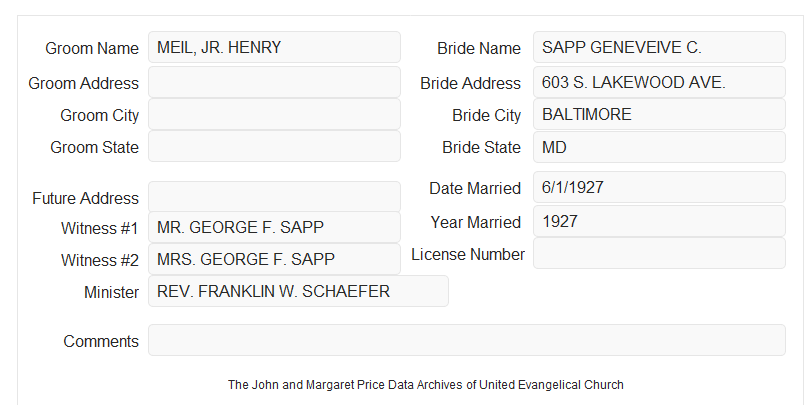Click the Groom Name label
Screen dimensions: 805x405
[x=92, y=48]
